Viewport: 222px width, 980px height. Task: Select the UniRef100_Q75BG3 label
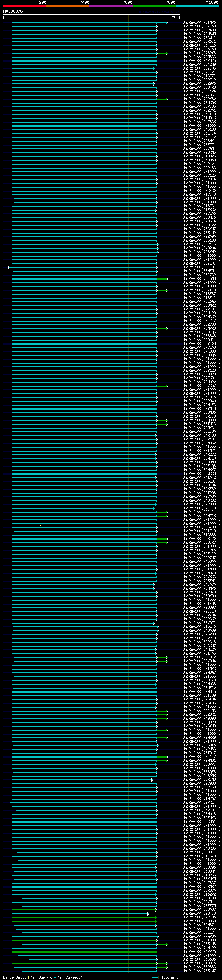pyautogui.click(x=199, y=57)
